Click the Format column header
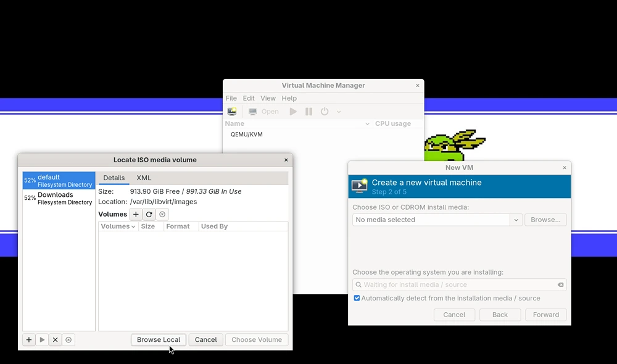This screenshot has height=364, width=617. pyautogui.click(x=181, y=226)
